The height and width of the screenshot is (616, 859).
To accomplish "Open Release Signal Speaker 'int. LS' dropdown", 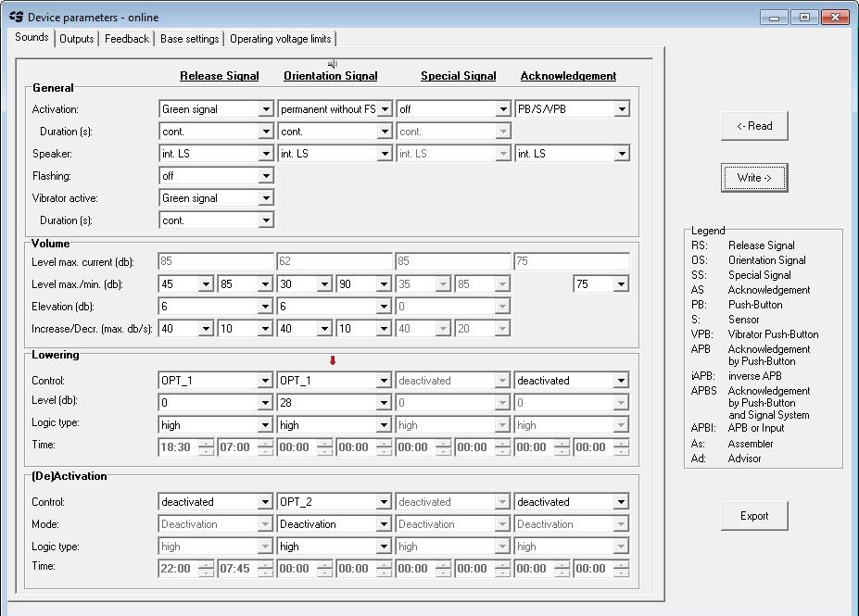I will click(x=216, y=154).
